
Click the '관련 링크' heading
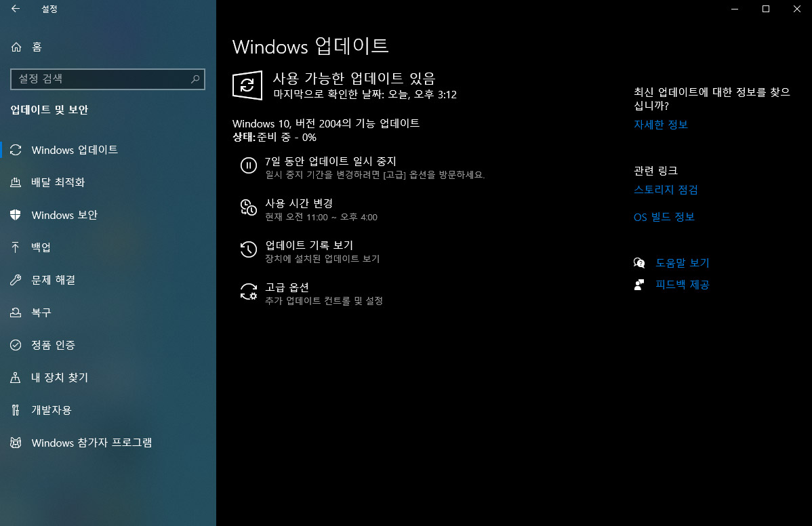[x=655, y=171]
